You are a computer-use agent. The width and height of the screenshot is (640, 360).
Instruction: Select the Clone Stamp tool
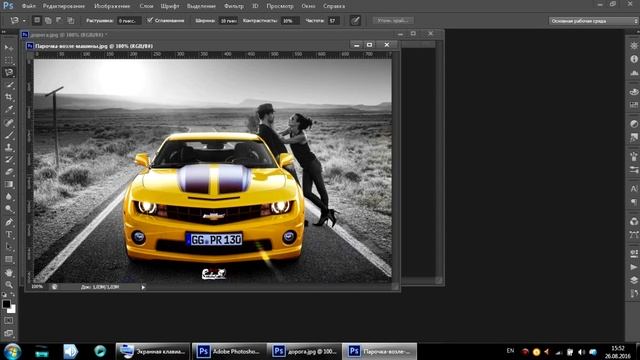(9, 147)
